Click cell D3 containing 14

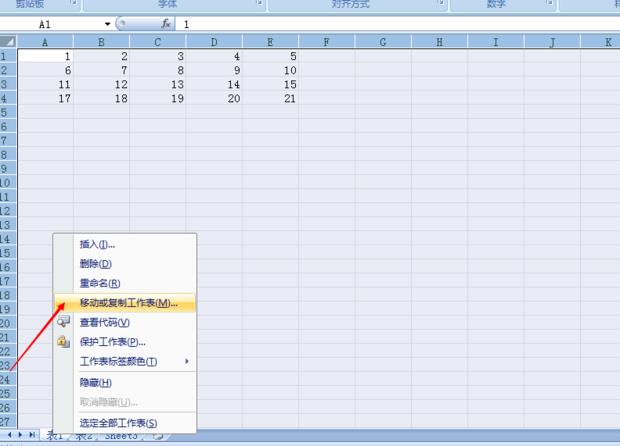214,84
